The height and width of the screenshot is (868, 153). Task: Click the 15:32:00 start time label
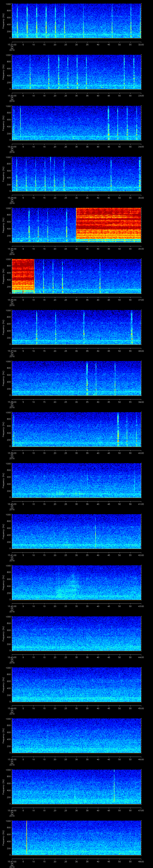(12, 96)
